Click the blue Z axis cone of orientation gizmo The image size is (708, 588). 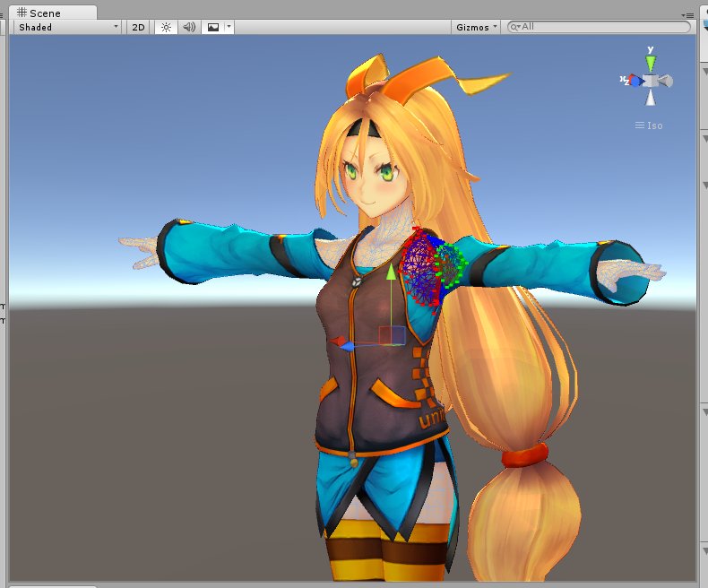(636, 82)
